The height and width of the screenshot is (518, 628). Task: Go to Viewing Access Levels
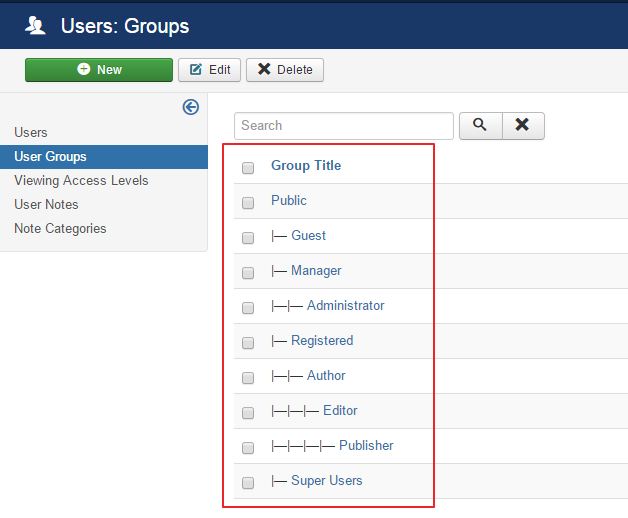81,180
